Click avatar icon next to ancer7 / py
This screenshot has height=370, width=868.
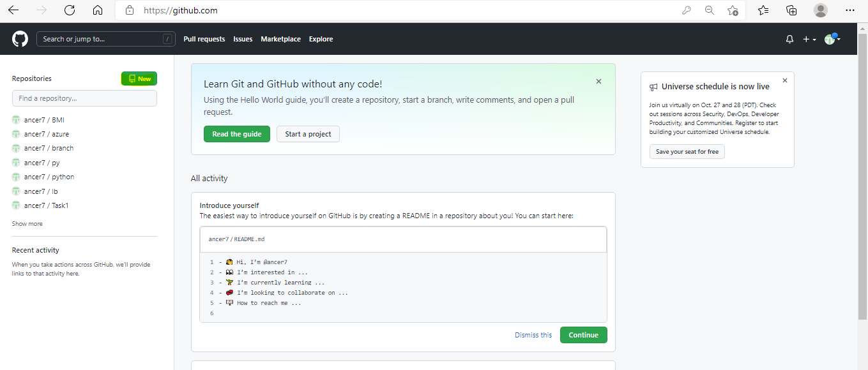16,163
